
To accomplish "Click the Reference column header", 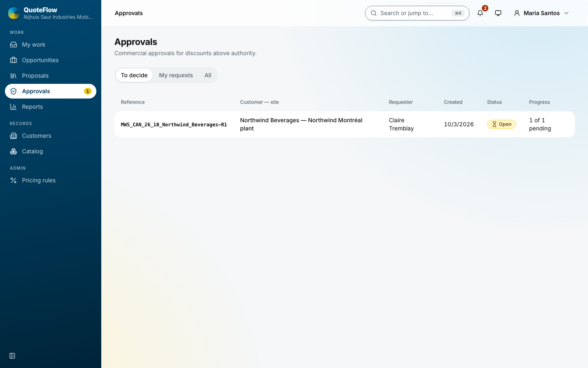I will click(x=133, y=102).
